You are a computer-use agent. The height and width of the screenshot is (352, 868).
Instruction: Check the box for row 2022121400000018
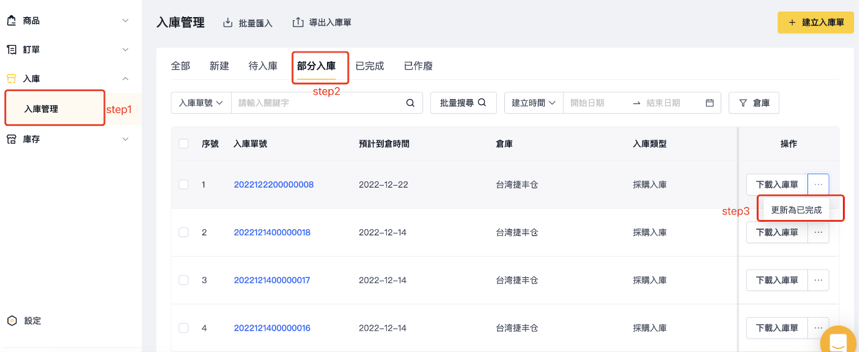tap(184, 232)
